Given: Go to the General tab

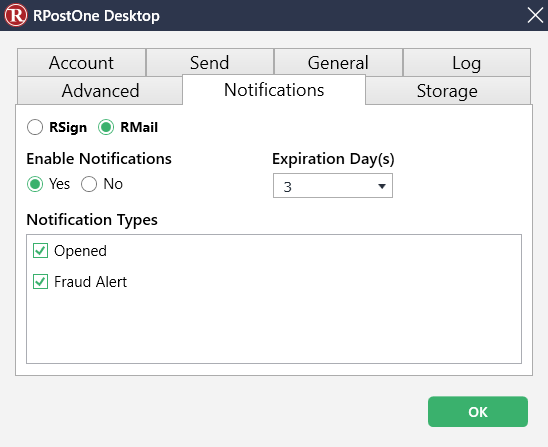Looking at the screenshot, I should [x=338, y=63].
